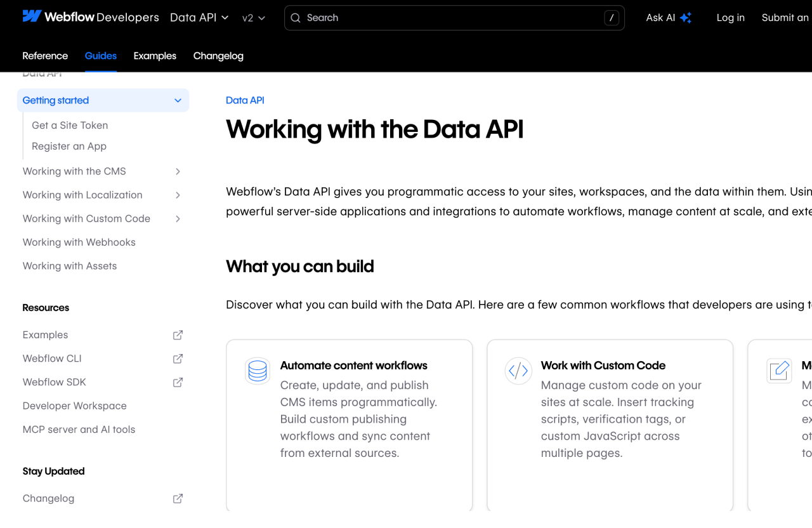812x528 pixels.
Task: Go to the Changelog tab in top navigation
Action: point(218,56)
